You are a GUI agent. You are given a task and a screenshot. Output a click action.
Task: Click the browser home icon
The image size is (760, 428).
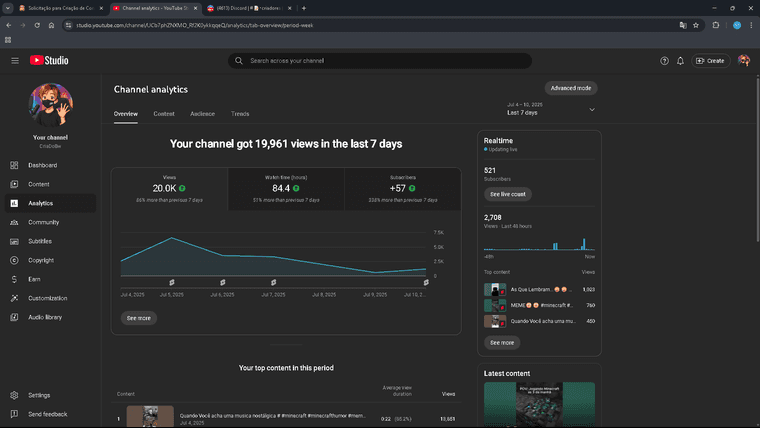point(51,25)
